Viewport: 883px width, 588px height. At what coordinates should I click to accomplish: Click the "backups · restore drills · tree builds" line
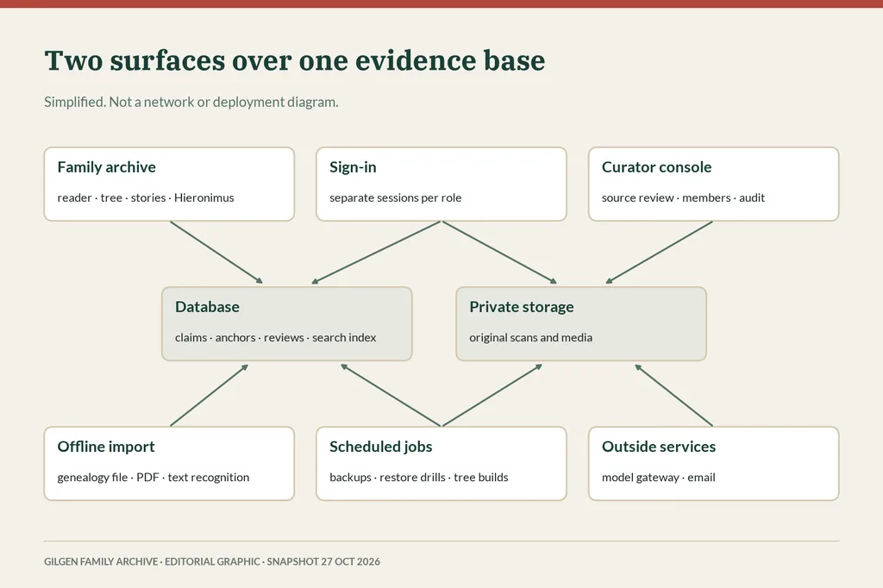418,477
